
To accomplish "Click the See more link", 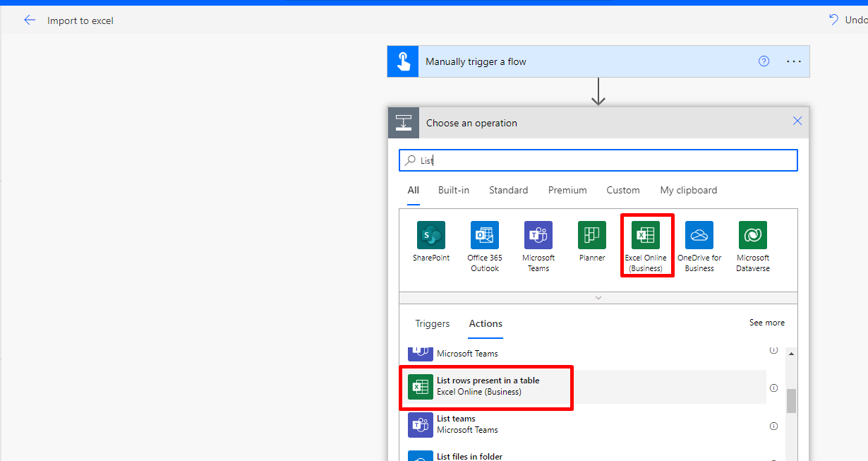I will 766,323.
